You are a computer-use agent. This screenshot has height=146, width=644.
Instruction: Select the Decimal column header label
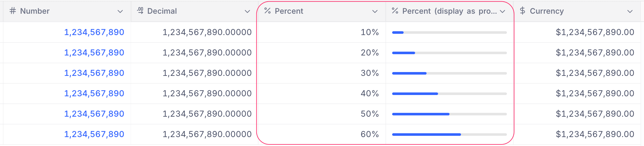point(162,11)
